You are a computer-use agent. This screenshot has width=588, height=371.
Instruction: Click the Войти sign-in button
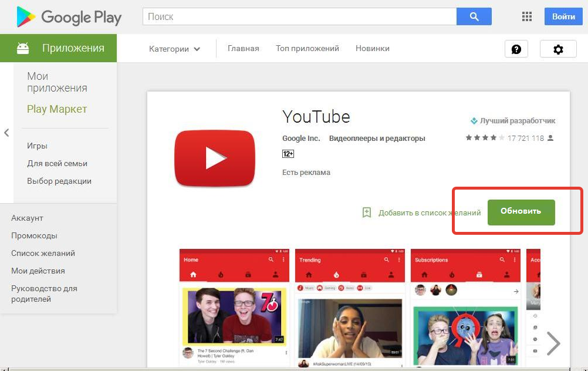point(563,16)
